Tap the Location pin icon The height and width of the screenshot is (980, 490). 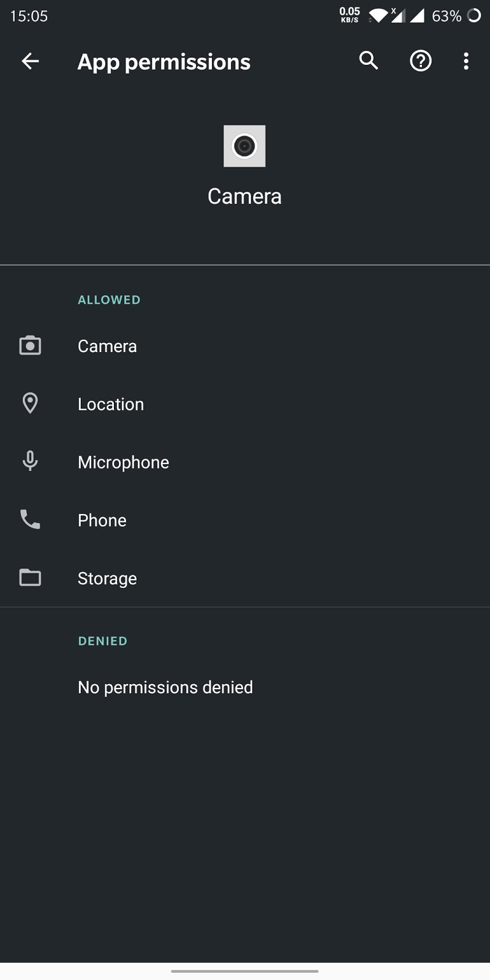[x=30, y=403]
